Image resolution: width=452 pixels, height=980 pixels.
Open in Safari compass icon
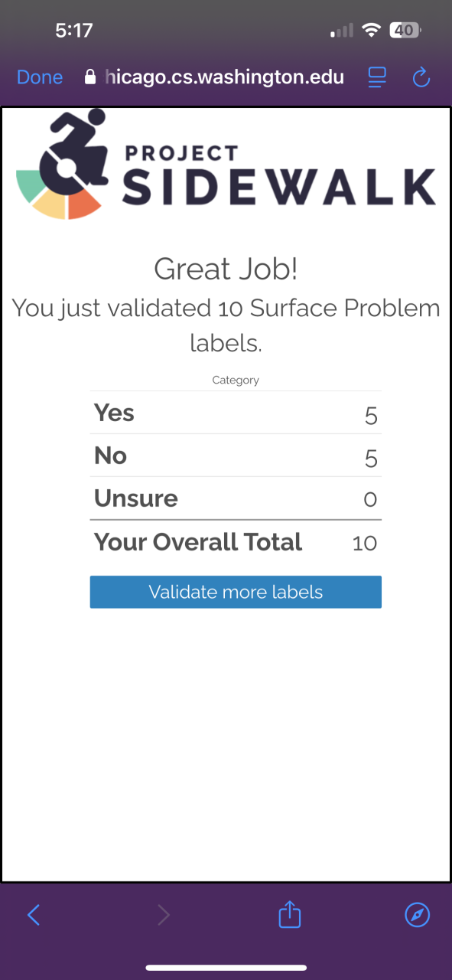(417, 914)
